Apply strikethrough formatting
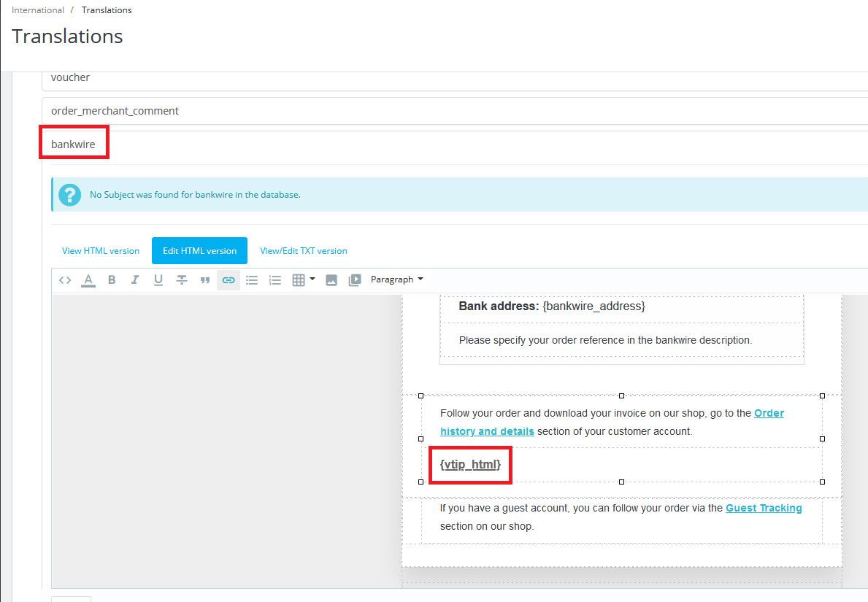 182,280
